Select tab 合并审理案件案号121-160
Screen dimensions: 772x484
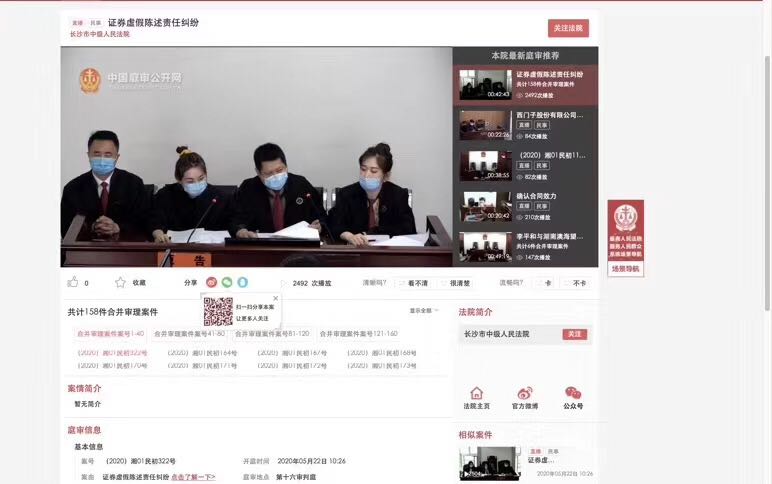(x=358, y=334)
